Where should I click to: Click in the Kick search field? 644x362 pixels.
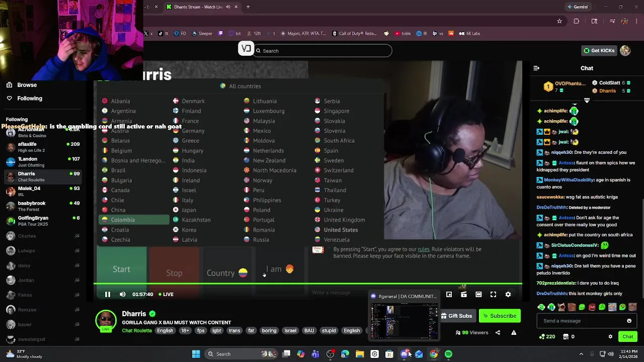pyautogui.click(x=323, y=51)
